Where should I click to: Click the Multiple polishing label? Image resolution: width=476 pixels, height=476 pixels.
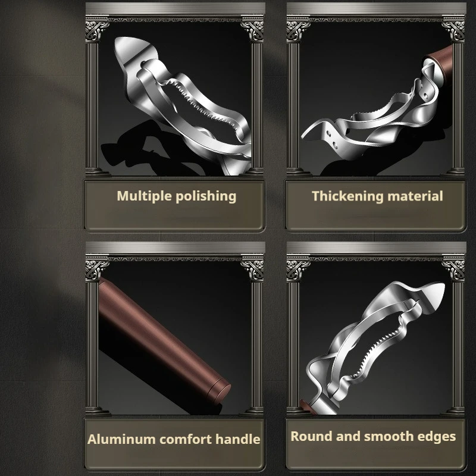coord(176,196)
